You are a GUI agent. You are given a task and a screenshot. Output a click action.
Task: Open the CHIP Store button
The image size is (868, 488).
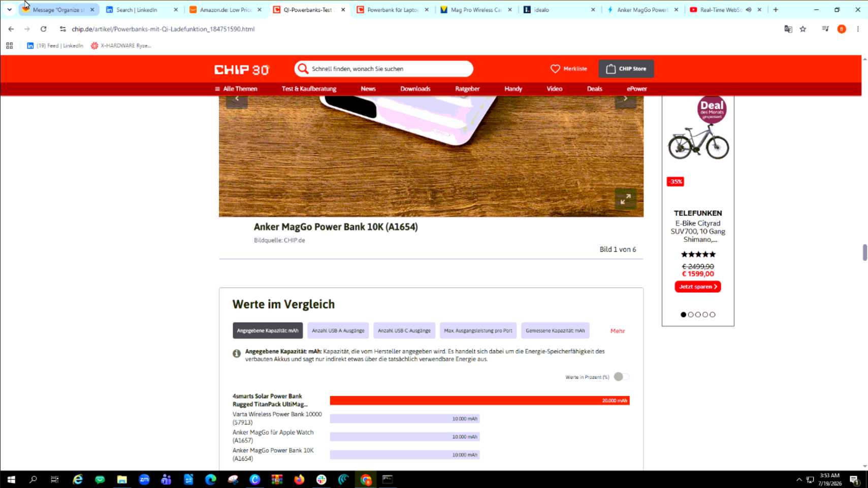tap(626, 69)
